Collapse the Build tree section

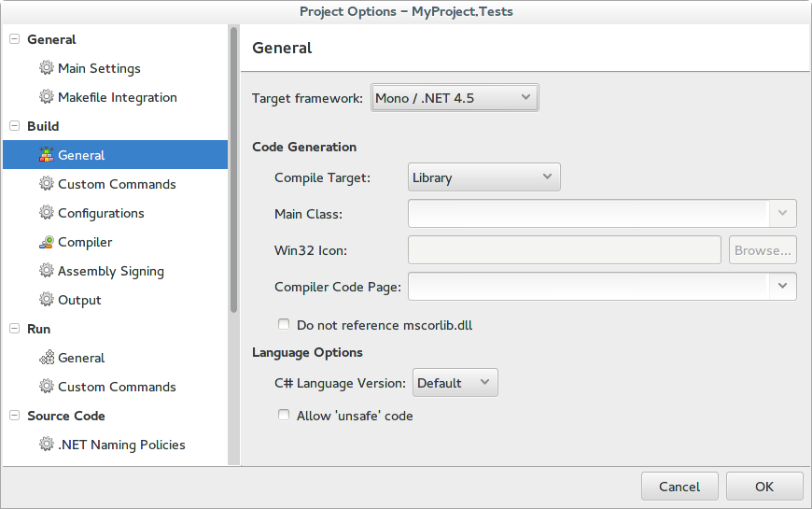click(x=15, y=126)
